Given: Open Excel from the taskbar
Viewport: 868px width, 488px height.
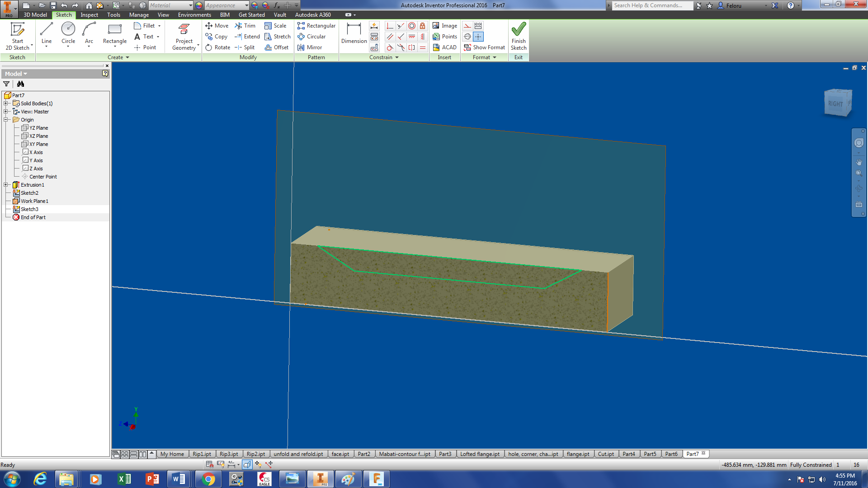Looking at the screenshot, I should point(124,479).
